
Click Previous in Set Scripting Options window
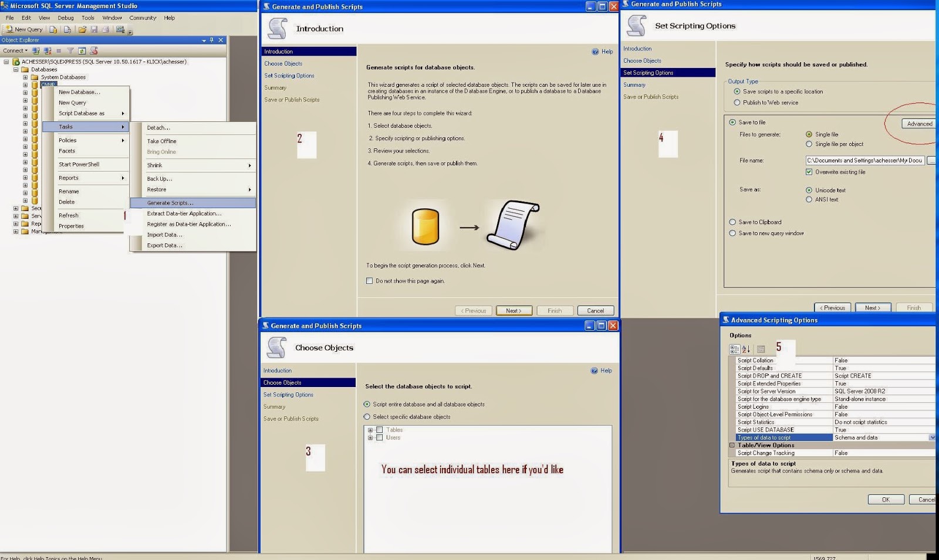click(833, 308)
